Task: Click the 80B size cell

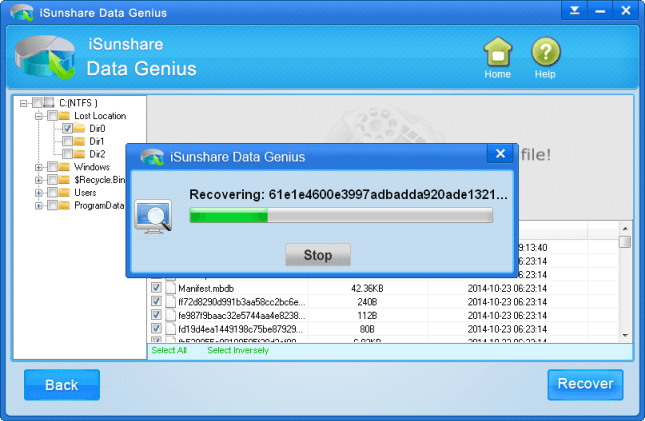Action: [x=367, y=329]
